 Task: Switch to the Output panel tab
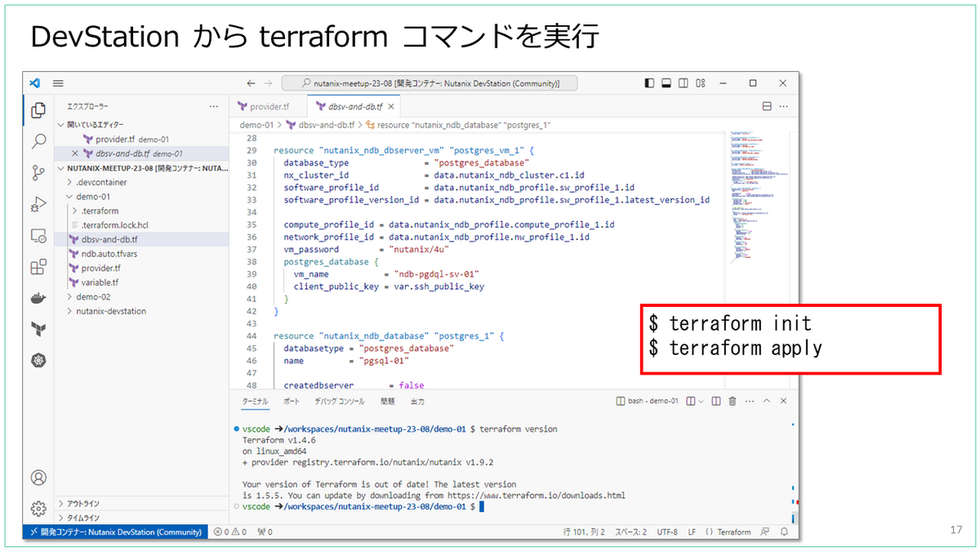click(x=416, y=402)
